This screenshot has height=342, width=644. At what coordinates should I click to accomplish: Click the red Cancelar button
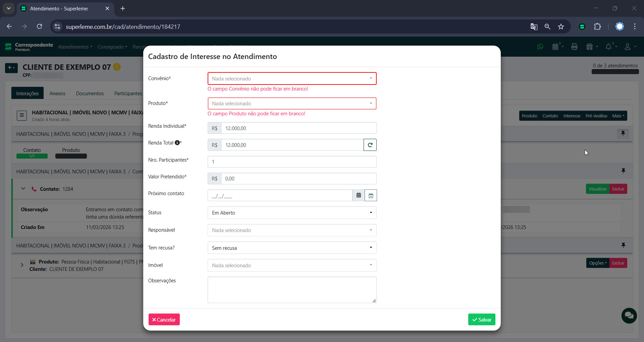[164, 320]
